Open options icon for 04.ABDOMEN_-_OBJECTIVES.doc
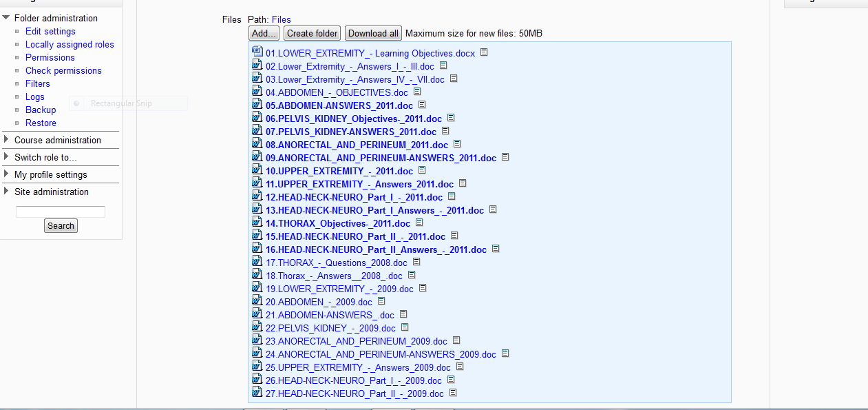Viewport: 868px width, 410px height. 417,92
